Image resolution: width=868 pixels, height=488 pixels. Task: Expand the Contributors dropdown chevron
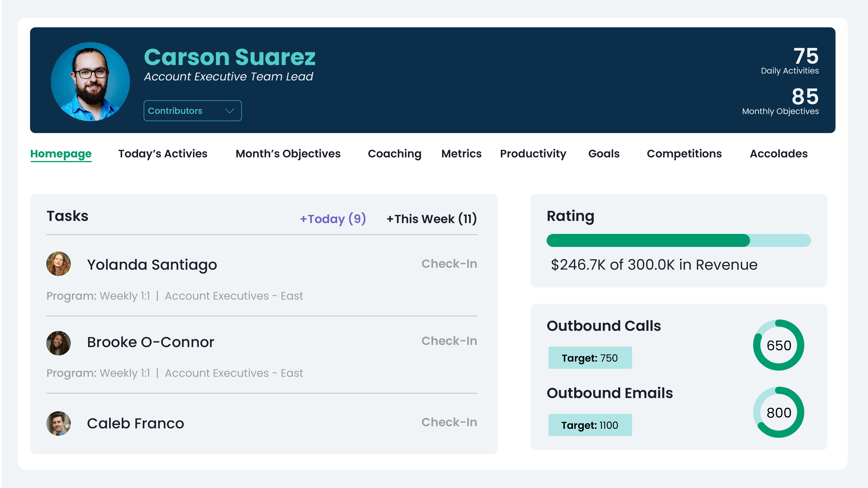coord(230,111)
